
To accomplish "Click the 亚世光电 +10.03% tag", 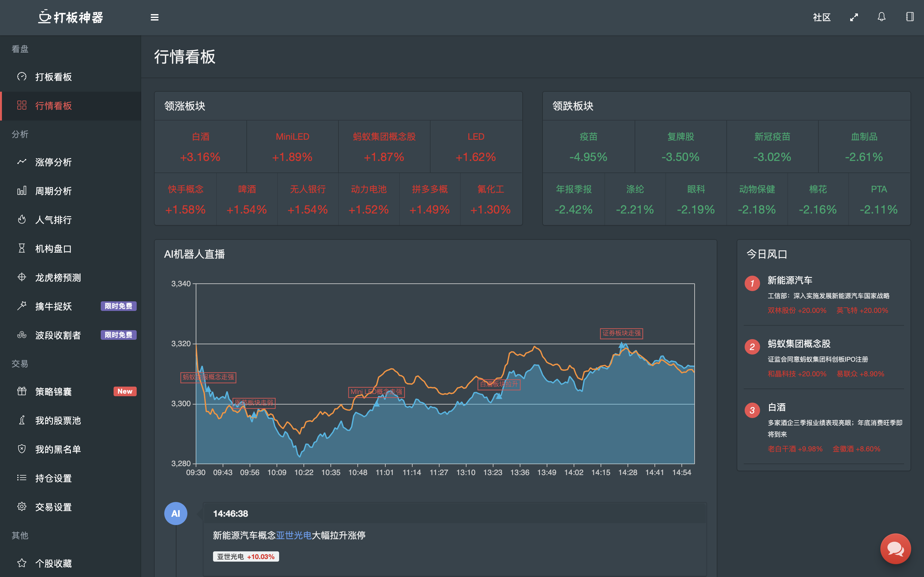I will (x=246, y=556).
